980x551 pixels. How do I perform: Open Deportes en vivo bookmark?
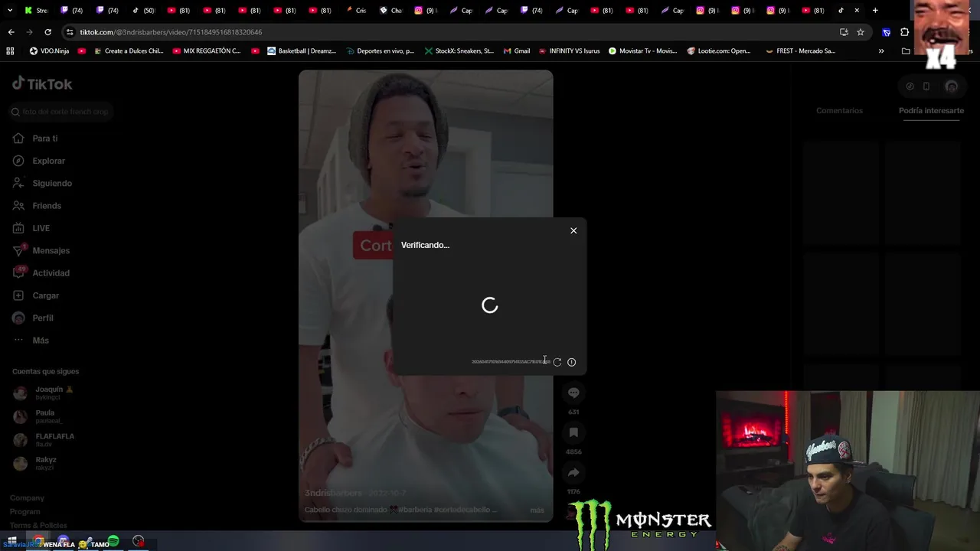[x=379, y=51]
